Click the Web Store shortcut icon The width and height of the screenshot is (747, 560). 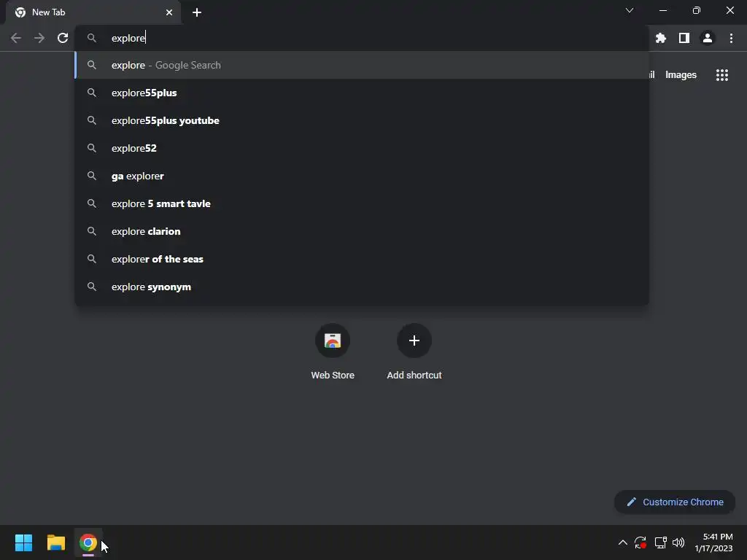(x=333, y=341)
